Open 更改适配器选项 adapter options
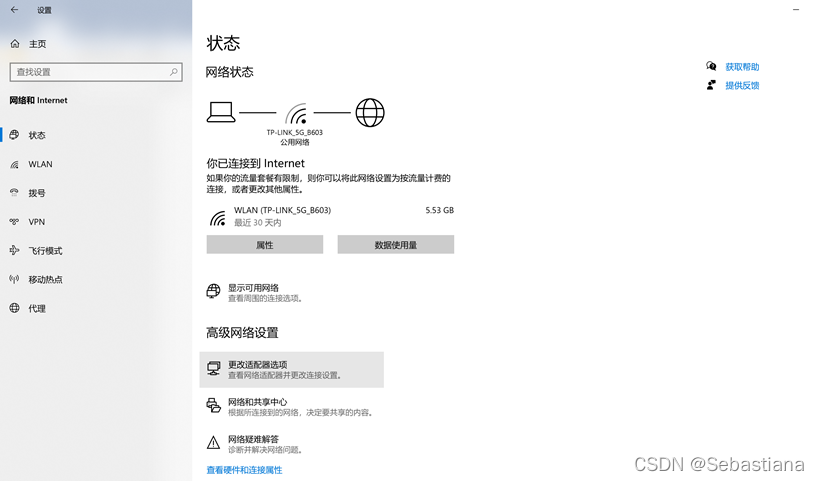Viewport: 819px width, 481px height. click(x=291, y=370)
